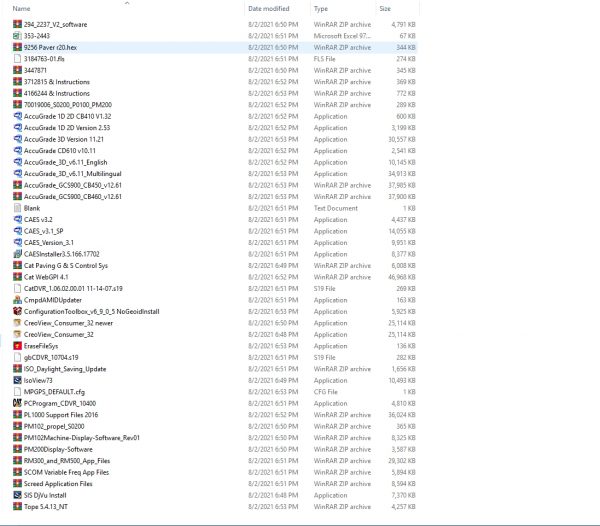Select RM300_and_RM500_App_Files name
This screenshot has width=600, height=526.
click(x=67, y=460)
